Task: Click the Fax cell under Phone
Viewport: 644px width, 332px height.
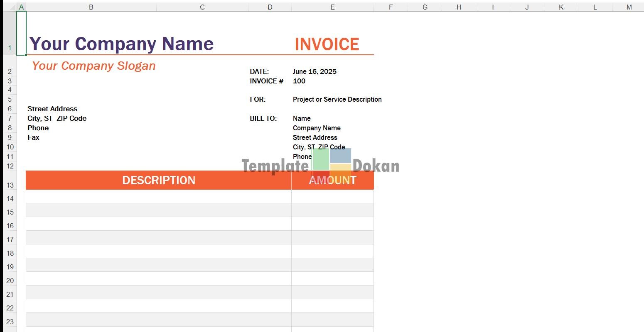Action: 34,137
